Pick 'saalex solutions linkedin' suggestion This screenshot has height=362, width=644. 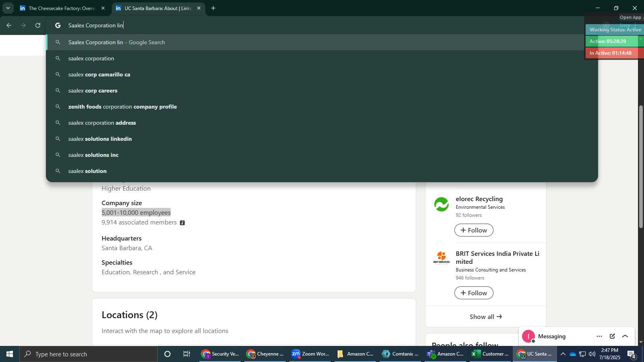click(x=322, y=139)
